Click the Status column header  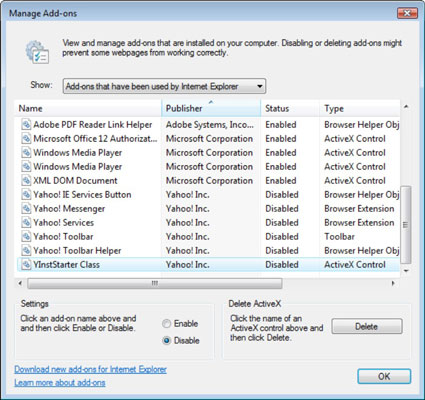[290, 108]
